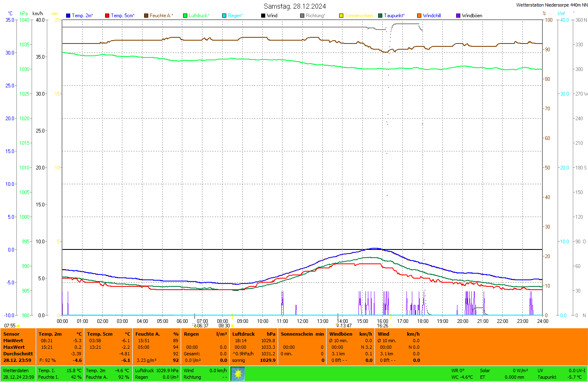The width and height of the screenshot is (588, 382).
Task: Click the Taupunkt legend label
Action: (394, 16)
